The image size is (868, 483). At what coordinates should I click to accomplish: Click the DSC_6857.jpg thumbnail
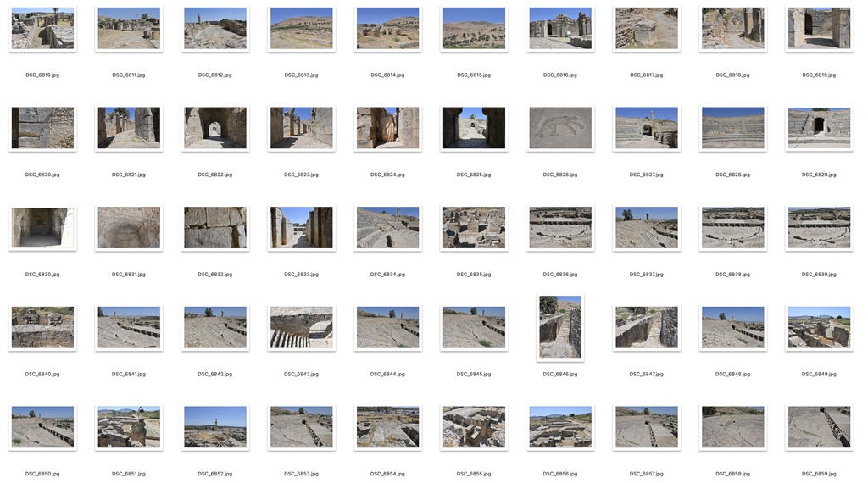pos(647,426)
